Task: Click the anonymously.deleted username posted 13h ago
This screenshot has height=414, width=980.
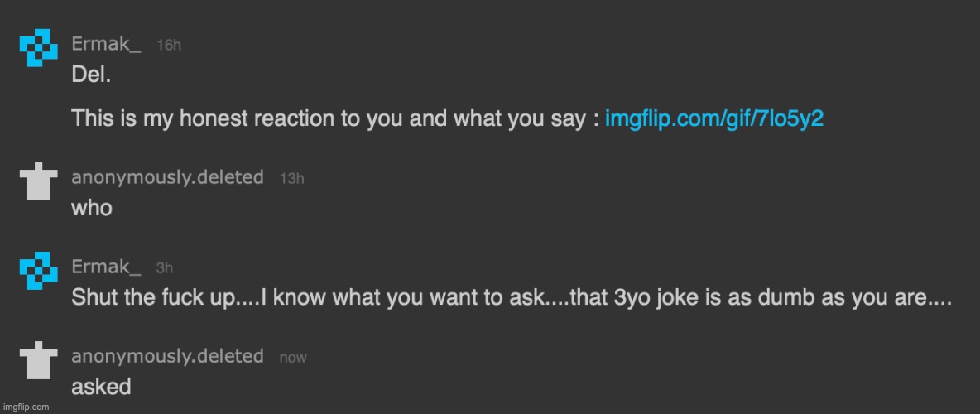Action: tap(167, 177)
